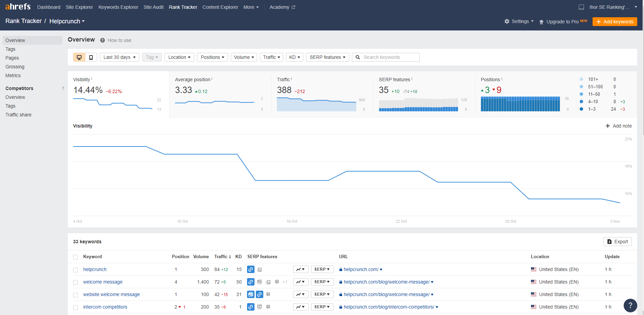Open the helpcrunch keyword link
The width and height of the screenshot is (644, 315).
point(95,269)
